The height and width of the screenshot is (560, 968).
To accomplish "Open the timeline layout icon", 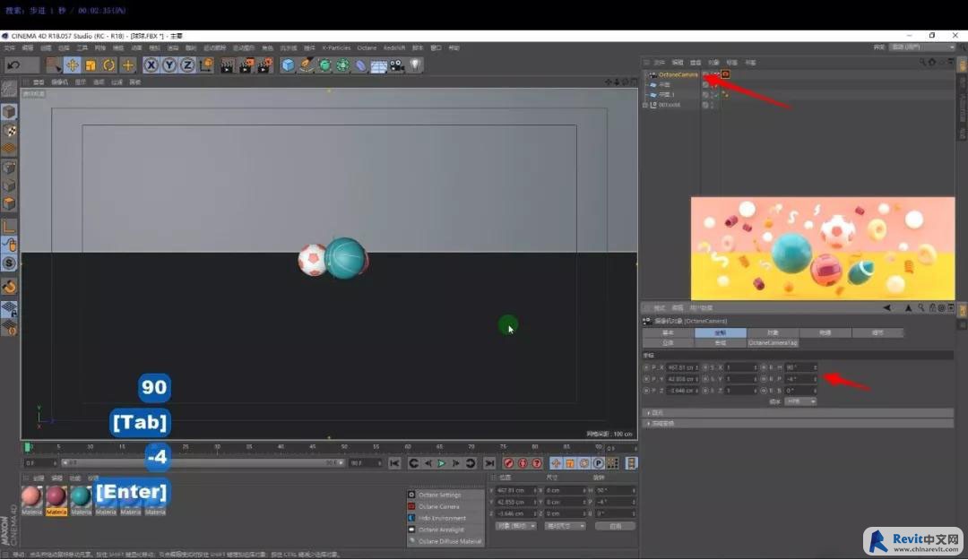I will pyautogui.click(x=631, y=463).
